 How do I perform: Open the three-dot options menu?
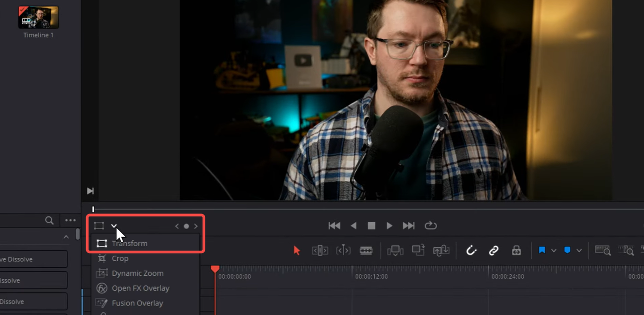click(x=70, y=220)
